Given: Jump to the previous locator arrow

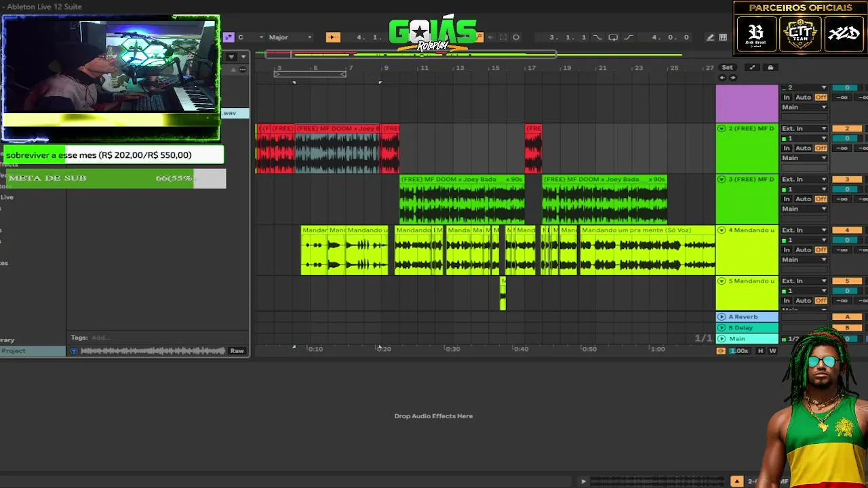Looking at the screenshot, I should (722, 77).
